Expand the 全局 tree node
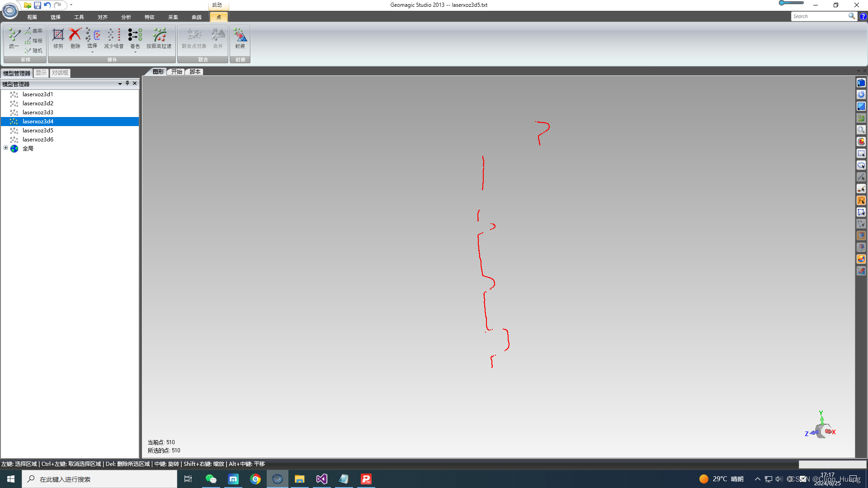Image resolution: width=868 pixels, height=488 pixels. coord(5,148)
